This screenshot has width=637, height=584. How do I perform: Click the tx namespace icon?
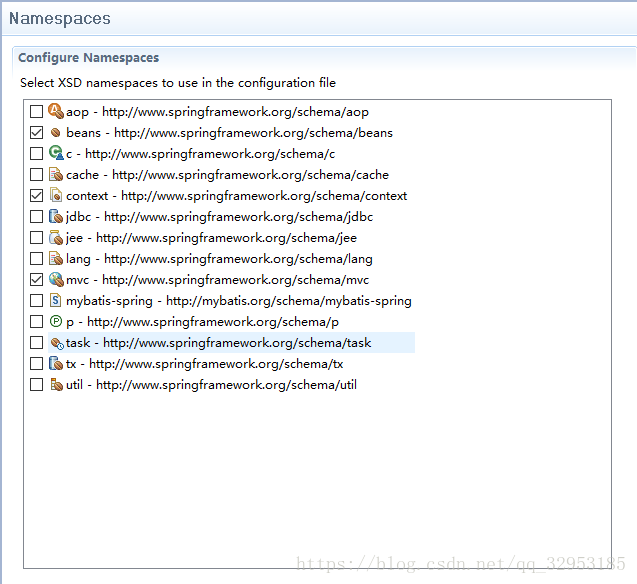coord(56,363)
